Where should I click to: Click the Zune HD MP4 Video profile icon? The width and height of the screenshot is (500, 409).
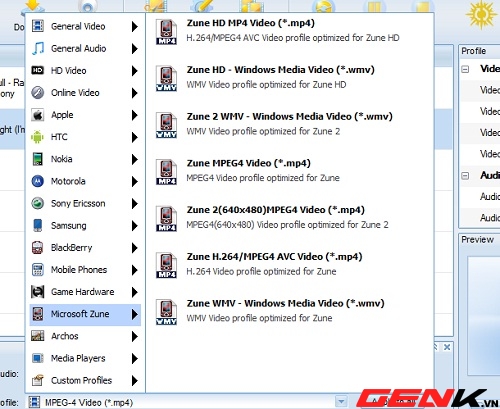click(166, 32)
